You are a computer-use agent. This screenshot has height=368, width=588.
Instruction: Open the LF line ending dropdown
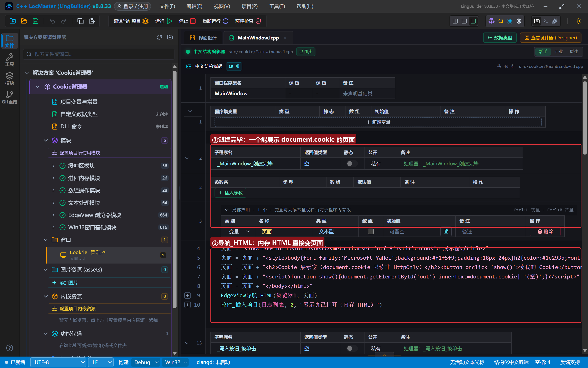pos(101,362)
